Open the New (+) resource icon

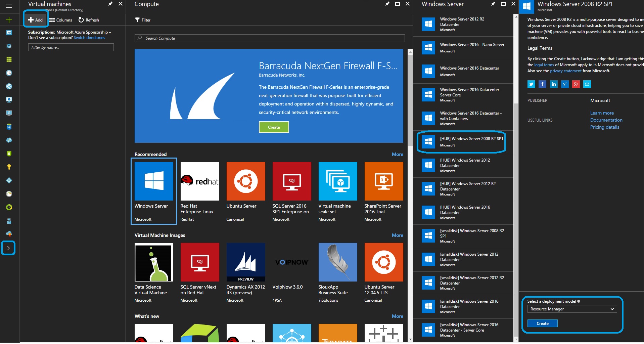[9, 19]
